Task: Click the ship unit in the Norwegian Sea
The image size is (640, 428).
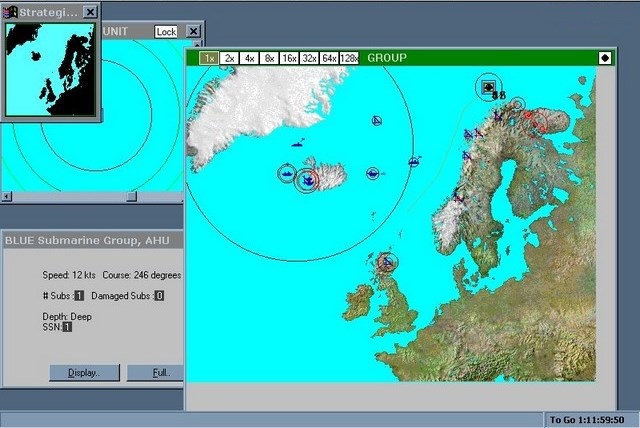Action: click(x=413, y=161)
